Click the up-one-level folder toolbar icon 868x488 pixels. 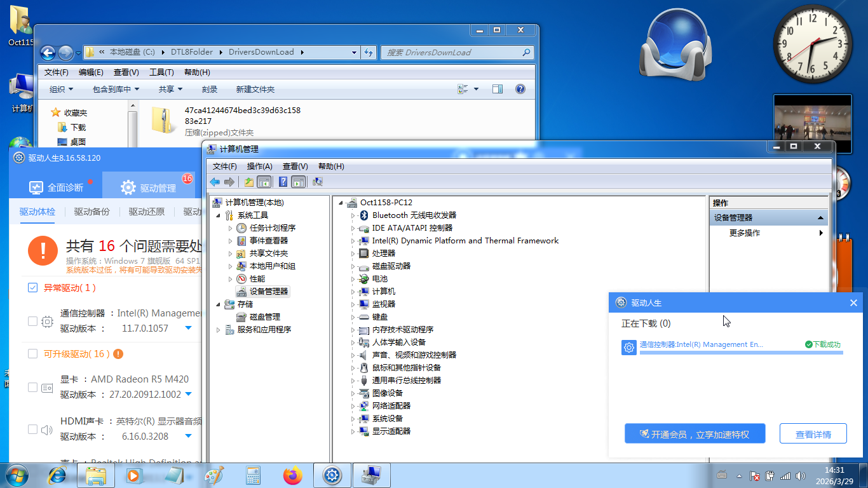[249, 182]
